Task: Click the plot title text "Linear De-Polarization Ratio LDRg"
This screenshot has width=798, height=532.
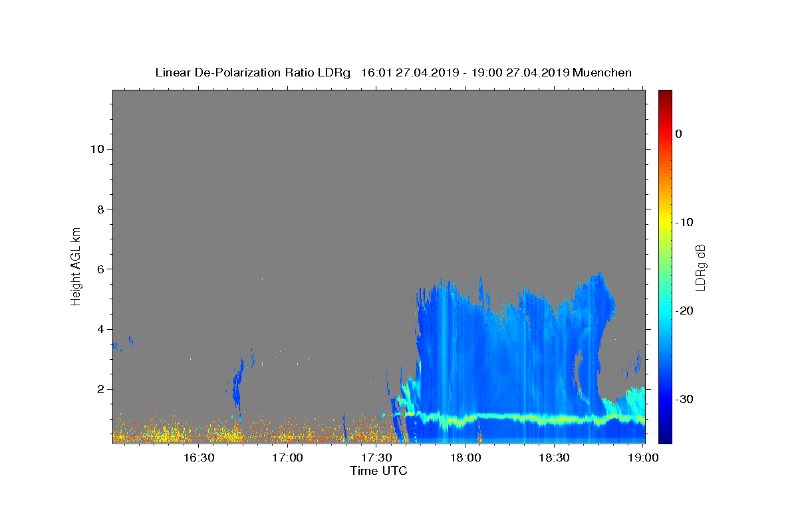Action: (x=253, y=72)
